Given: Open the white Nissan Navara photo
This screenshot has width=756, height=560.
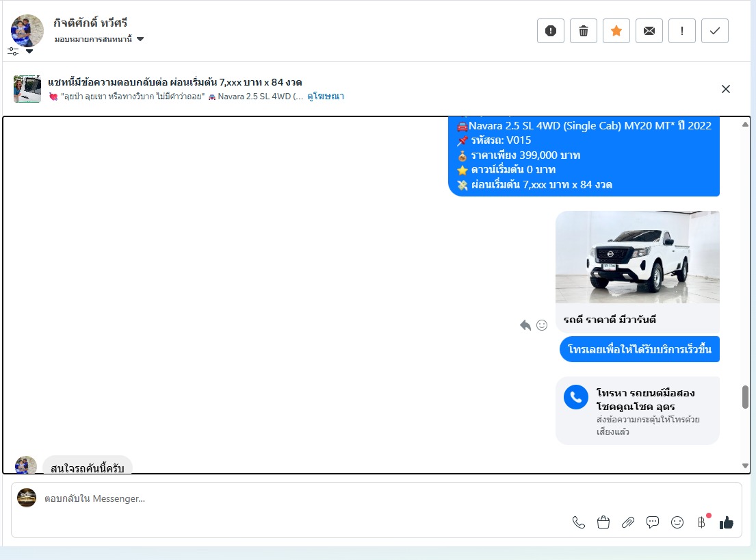Looking at the screenshot, I should (638, 257).
